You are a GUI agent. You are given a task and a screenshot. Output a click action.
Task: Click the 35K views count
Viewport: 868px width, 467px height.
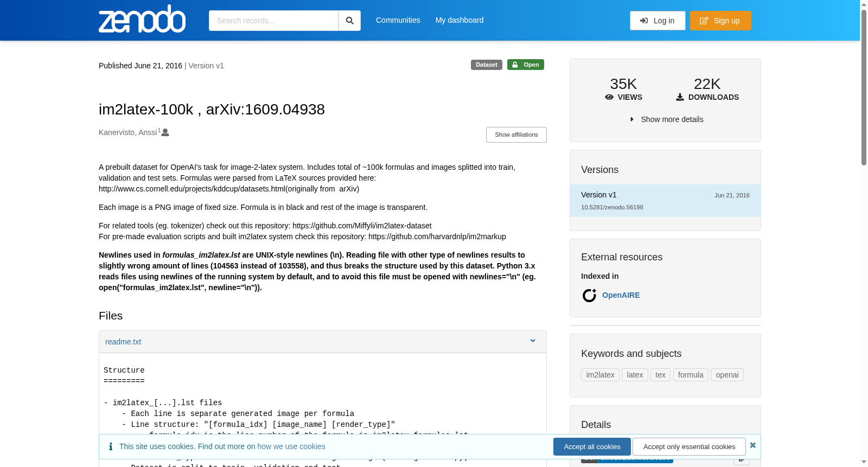(623, 84)
